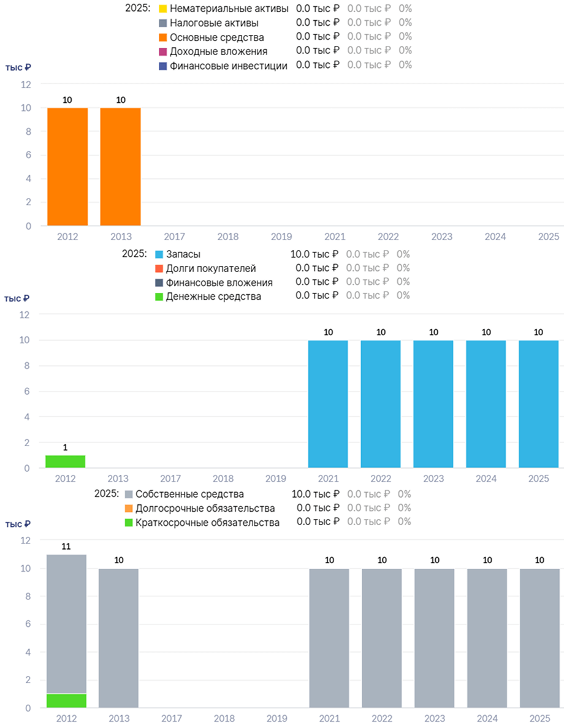Select the Финансовые инвестиции legend label
Viewport: 564px width, 728px height.
click(x=229, y=66)
